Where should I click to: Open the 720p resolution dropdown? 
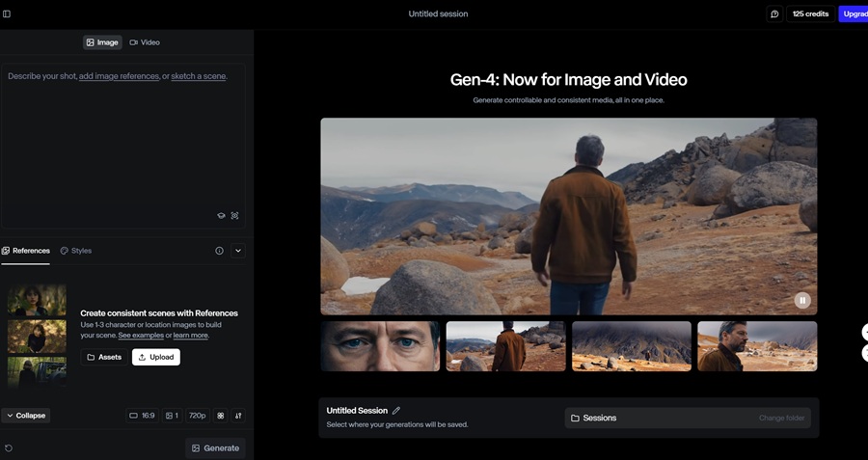pyautogui.click(x=198, y=416)
